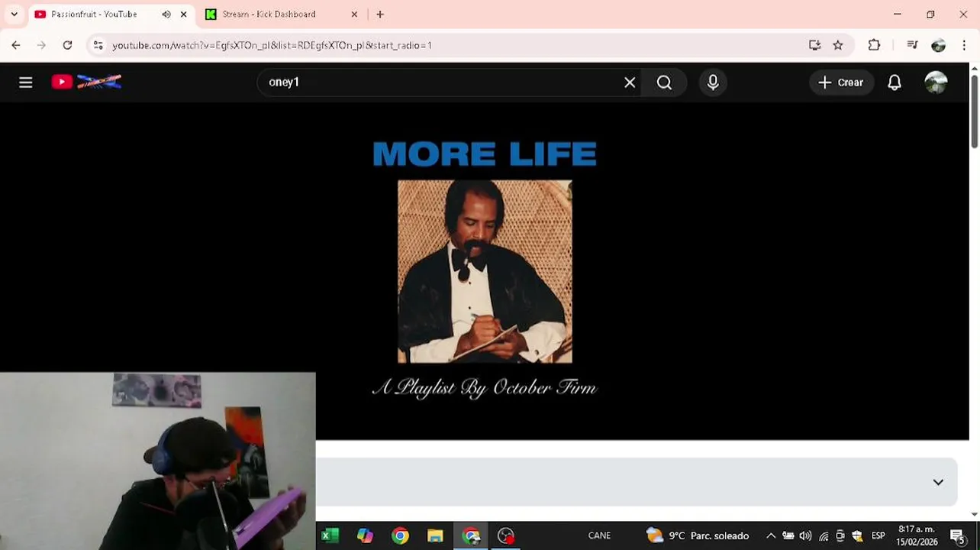The width and height of the screenshot is (980, 550).
Task: Start voice search with microphone
Action: [x=713, y=82]
